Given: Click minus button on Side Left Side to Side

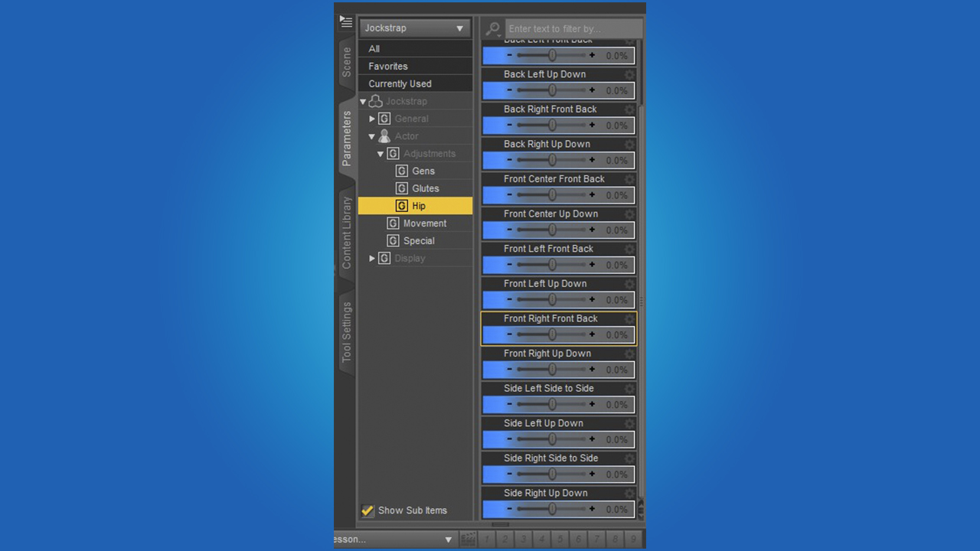Looking at the screenshot, I should click(x=509, y=404).
